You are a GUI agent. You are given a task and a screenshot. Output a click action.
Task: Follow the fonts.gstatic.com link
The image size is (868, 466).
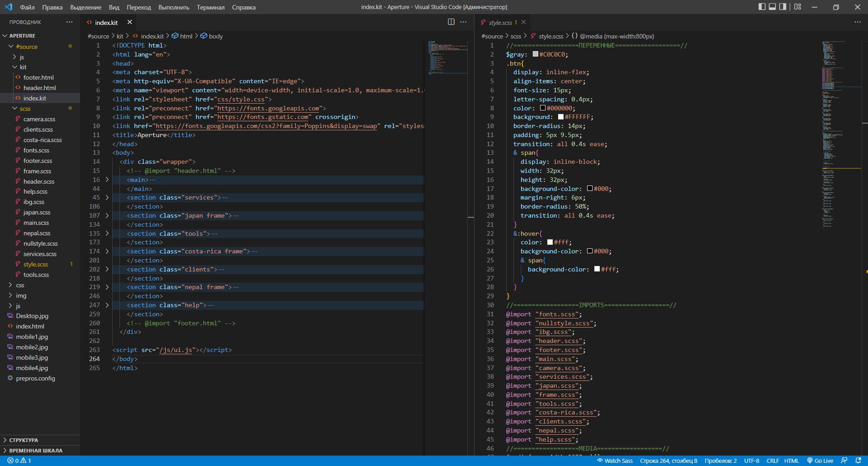(263, 117)
